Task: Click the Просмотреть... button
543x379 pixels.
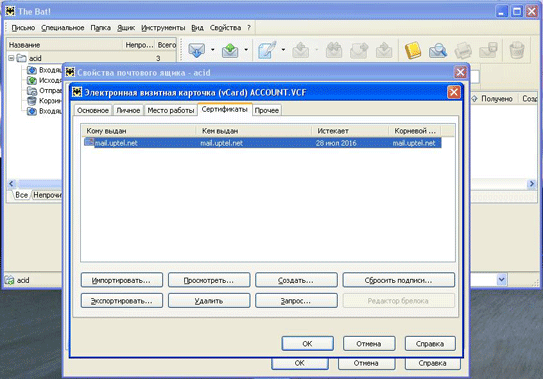Action: point(209,280)
